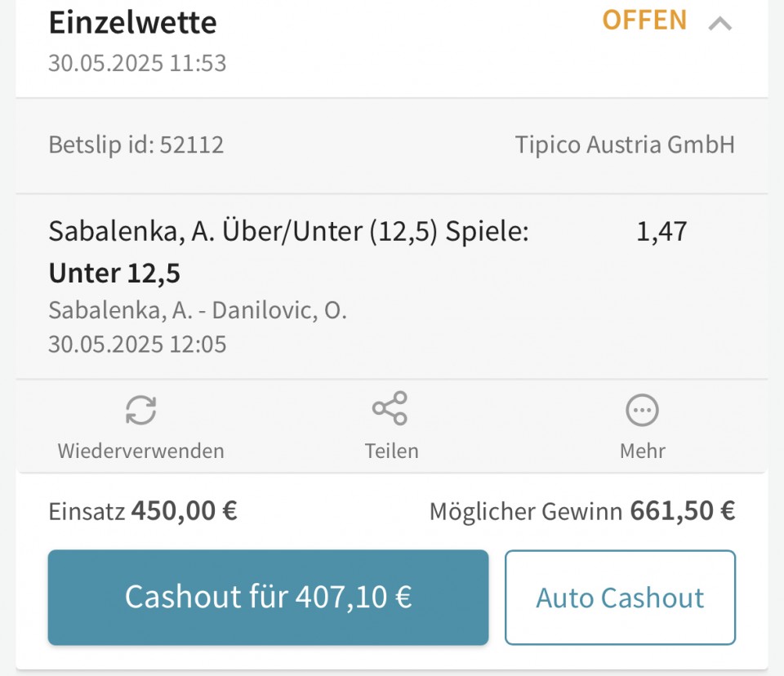Select the Teilen text label
This screenshot has width=784, height=676.
pyautogui.click(x=391, y=451)
